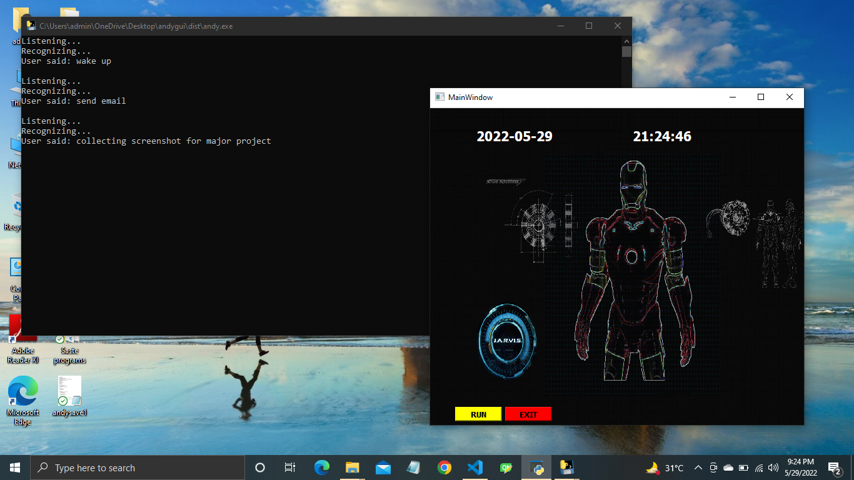The image size is (854, 480).
Task: Click the andy.exe console title icon
Action: coord(31,26)
